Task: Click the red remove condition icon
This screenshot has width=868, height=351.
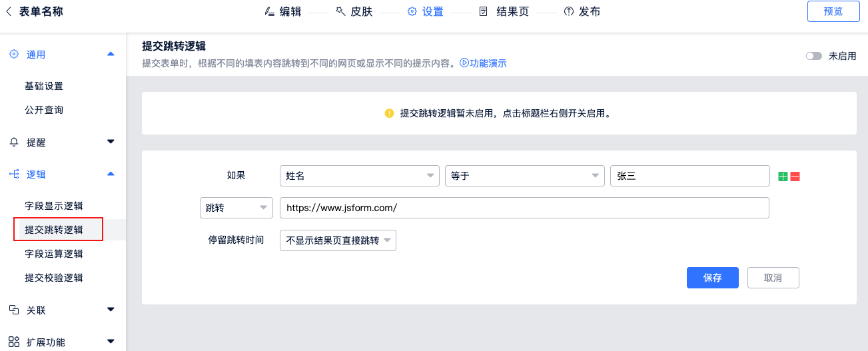Action: (x=795, y=176)
